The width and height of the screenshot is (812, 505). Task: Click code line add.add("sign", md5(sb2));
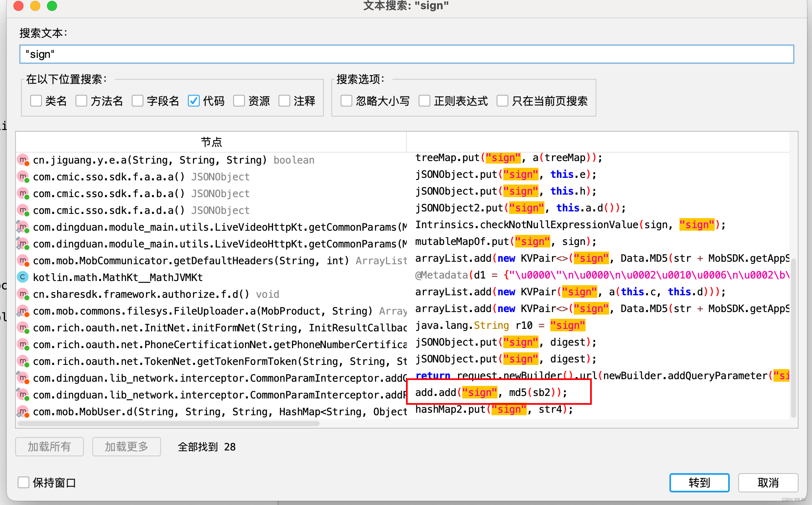tap(491, 393)
